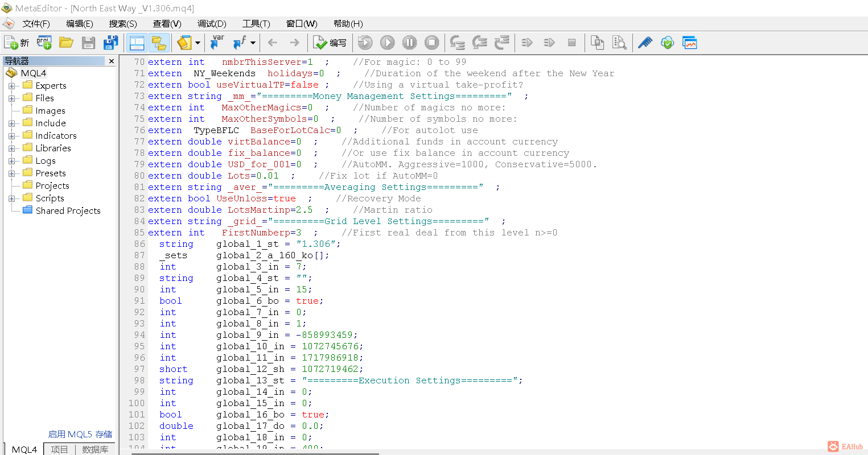This screenshot has height=455, width=868.
Task: Open the MQL reference book icon
Action: [x=184, y=43]
